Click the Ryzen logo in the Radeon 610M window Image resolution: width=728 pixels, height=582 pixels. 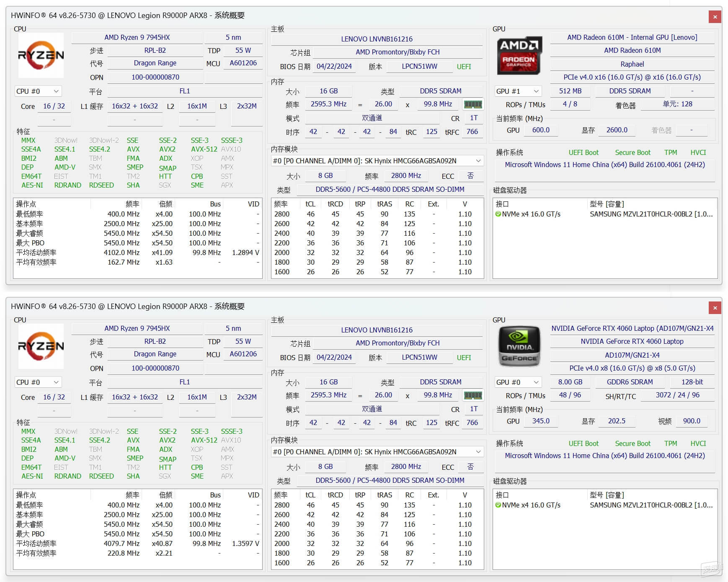[x=41, y=55]
